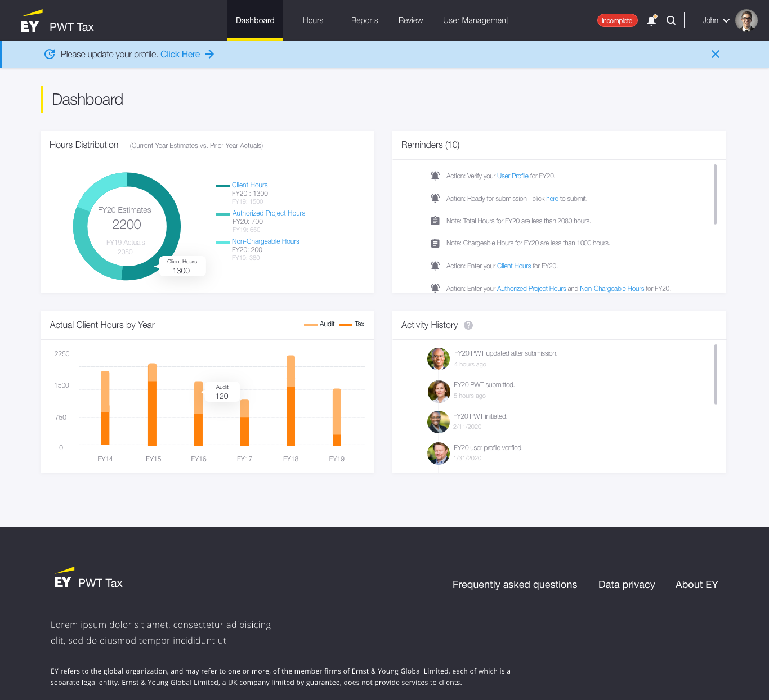The height and width of the screenshot is (700, 769).
Task: Click the EY logo in top navigation
Action: (30, 20)
